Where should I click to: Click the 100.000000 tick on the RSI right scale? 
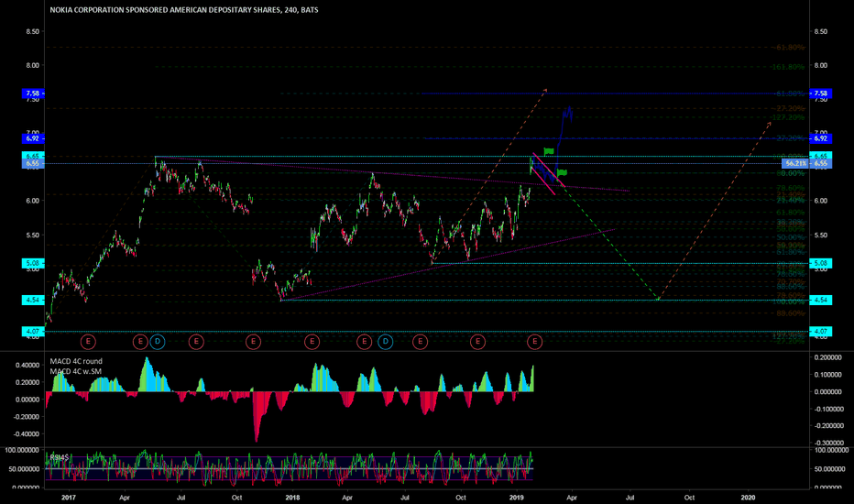831,450
